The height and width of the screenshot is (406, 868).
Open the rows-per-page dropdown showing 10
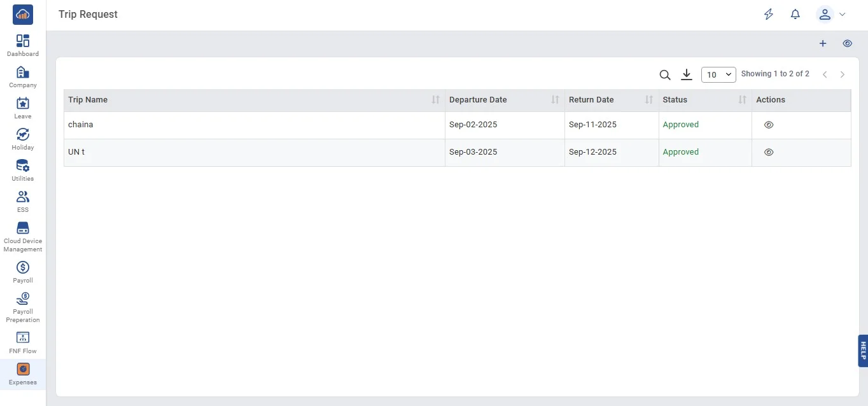pyautogui.click(x=718, y=74)
